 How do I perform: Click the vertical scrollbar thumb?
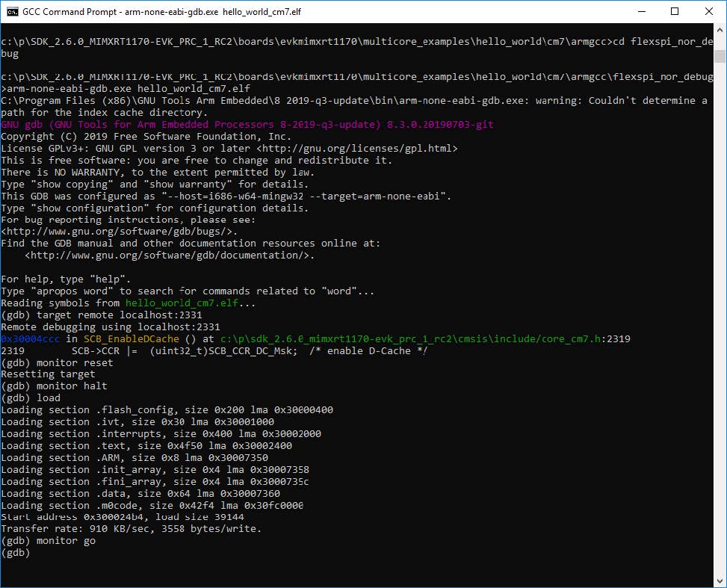pos(720,57)
